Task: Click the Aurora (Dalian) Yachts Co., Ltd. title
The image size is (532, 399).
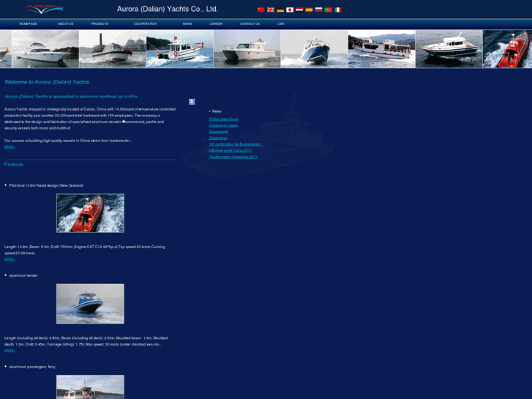Action: click(168, 10)
